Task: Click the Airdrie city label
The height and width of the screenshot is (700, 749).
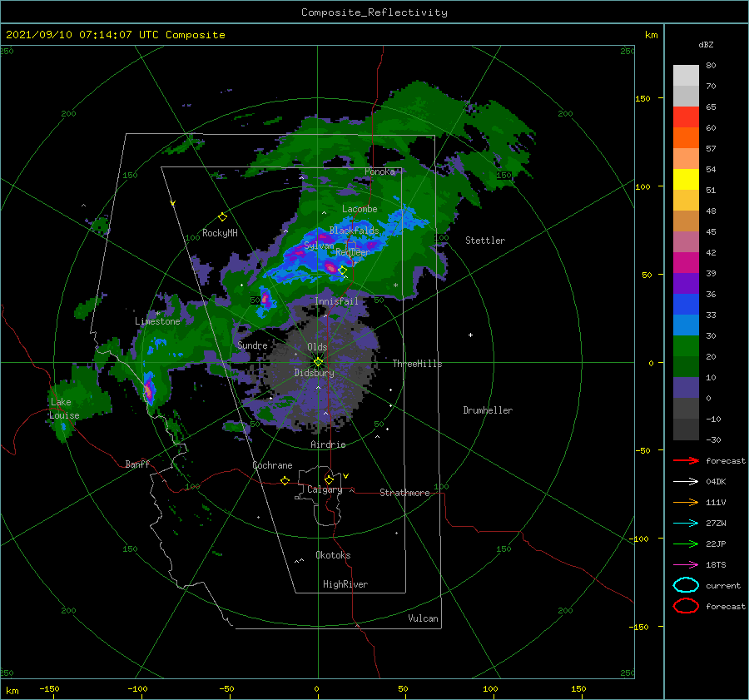Action: [328, 444]
